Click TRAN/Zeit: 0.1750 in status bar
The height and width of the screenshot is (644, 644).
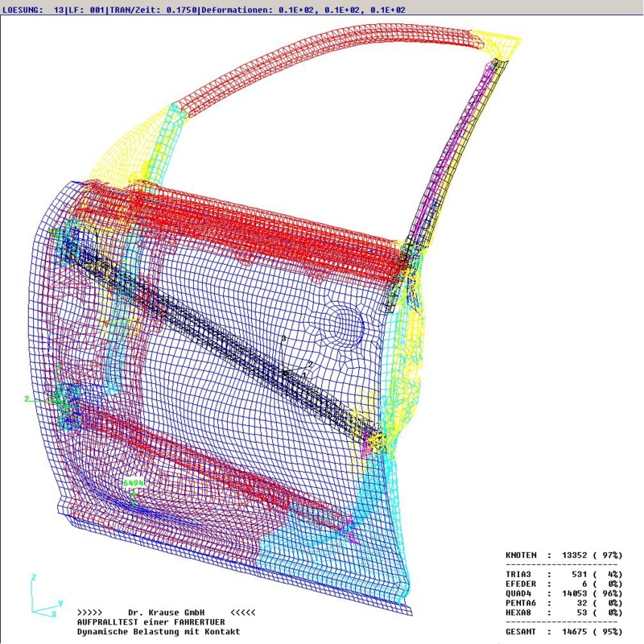[x=153, y=10]
